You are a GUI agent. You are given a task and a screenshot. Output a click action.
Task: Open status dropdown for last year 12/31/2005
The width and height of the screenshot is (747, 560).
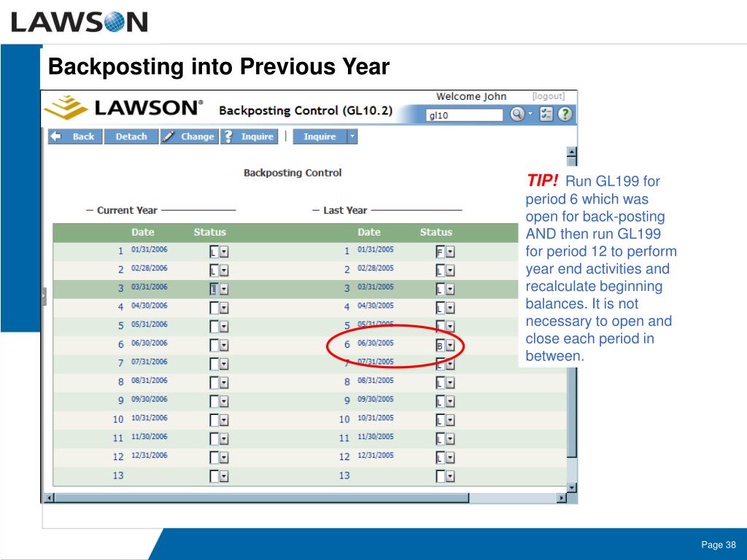(x=450, y=458)
